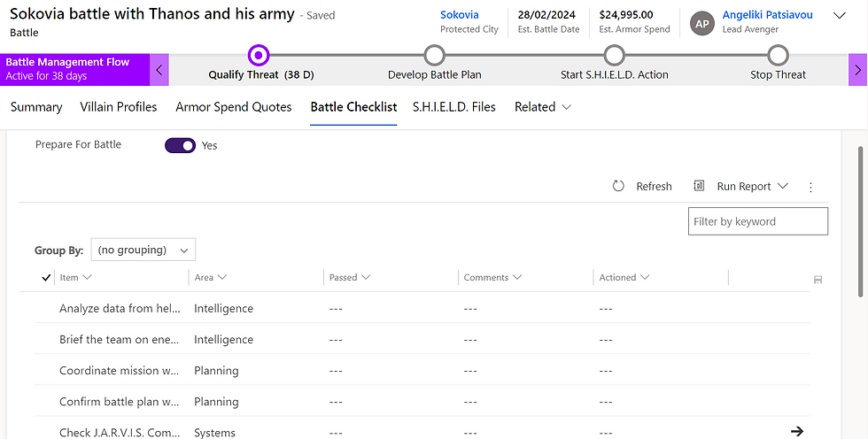Expand the header details chevron
Viewport: 868px width, 439px height.
pos(840,15)
